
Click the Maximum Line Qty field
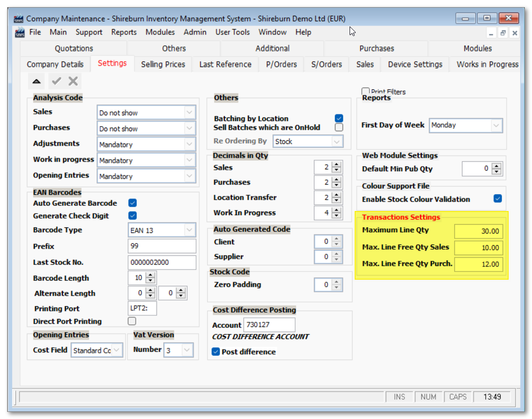tap(478, 231)
